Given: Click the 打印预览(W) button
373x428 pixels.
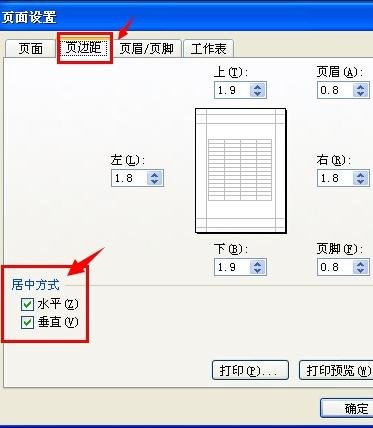Looking at the screenshot, I should (x=336, y=370).
